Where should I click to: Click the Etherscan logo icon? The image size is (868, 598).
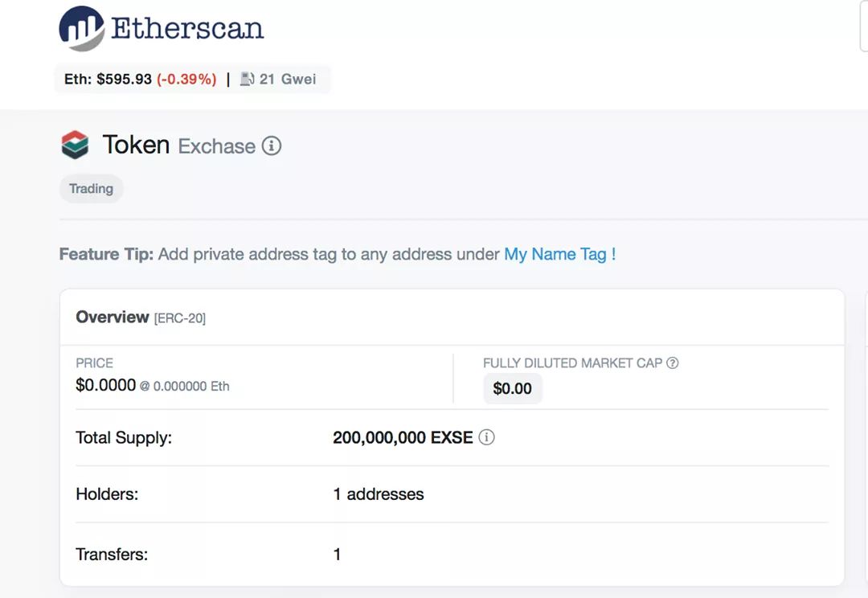[81, 28]
